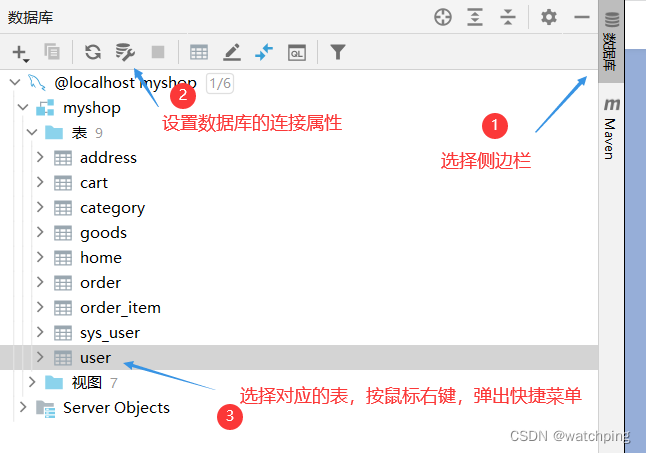The height and width of the screenshot is (453, 646).
Task: Collapse the 表 folder
Action: click(32, 133)
